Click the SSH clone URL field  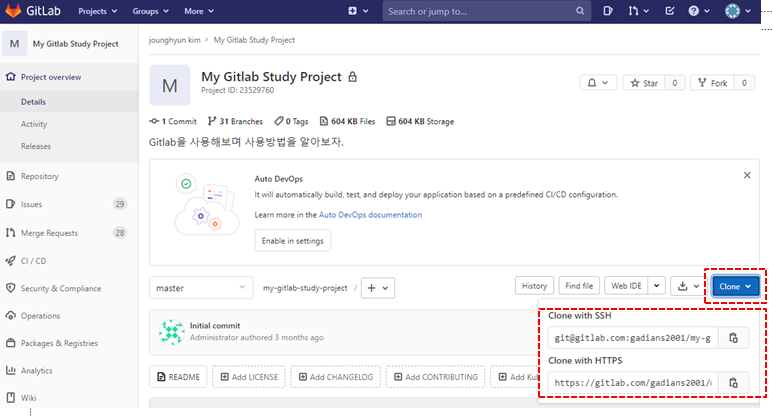[632, 338]
